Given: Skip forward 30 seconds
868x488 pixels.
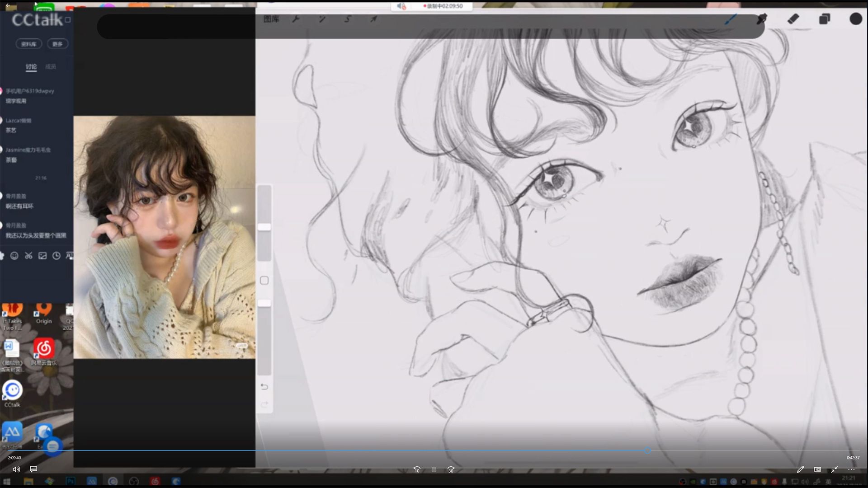Looking at the screenshot, I should 451,469.
